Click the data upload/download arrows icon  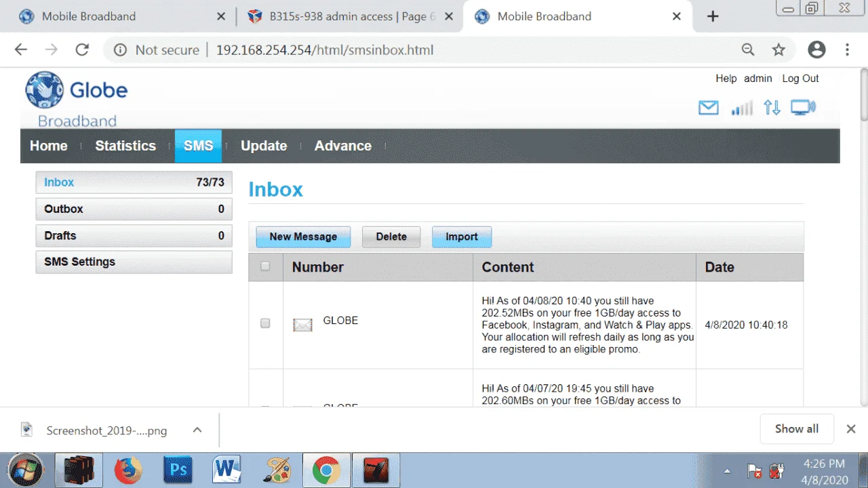[772, 108]
